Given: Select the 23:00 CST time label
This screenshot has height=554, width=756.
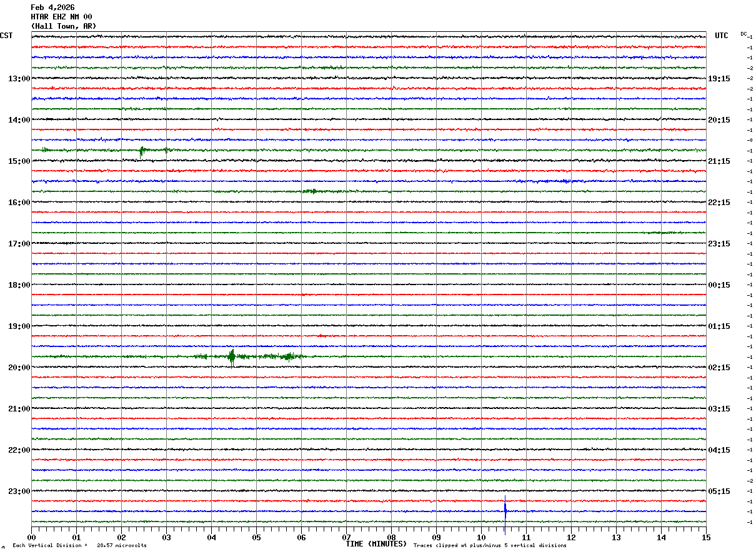Looking at the screenshot, I should click(x=19, y=491).
